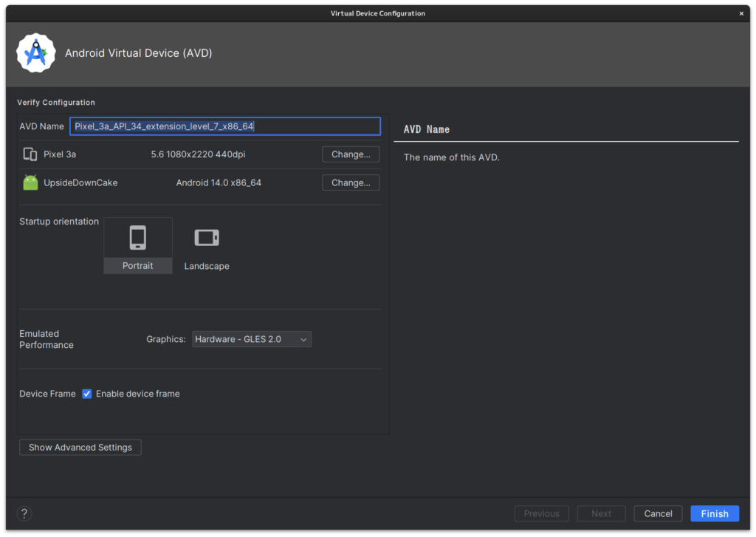Click 'The name of this AVD.' description
Screen dimensions: 756x537
pos(452,157)
